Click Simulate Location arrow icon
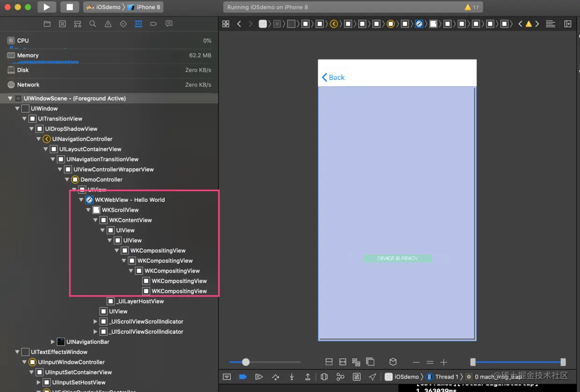The image size is (580, 392). click(372, 377)
